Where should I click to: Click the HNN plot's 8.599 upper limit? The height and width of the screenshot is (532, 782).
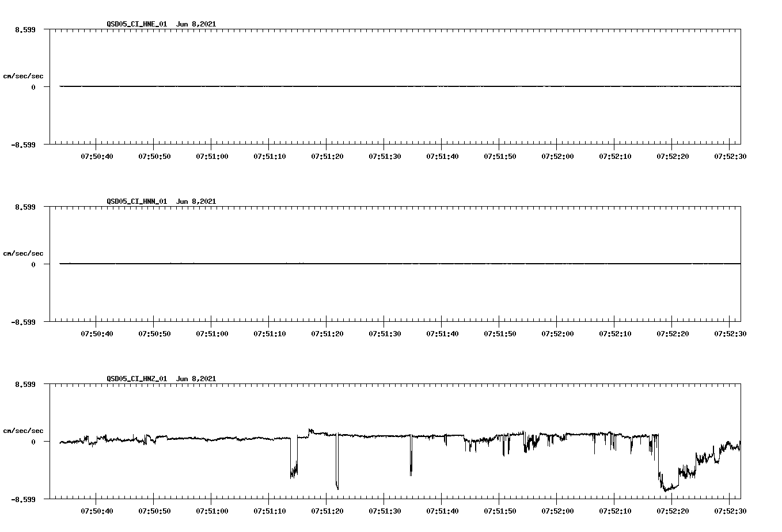[x=25, y=207]
